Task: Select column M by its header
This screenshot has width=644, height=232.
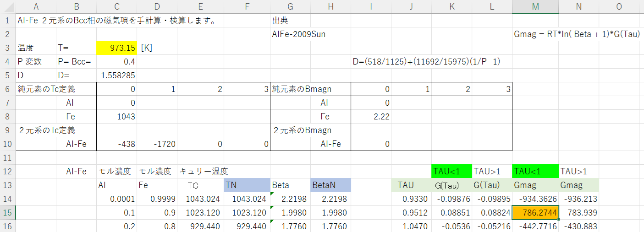Action: [535, 6]
